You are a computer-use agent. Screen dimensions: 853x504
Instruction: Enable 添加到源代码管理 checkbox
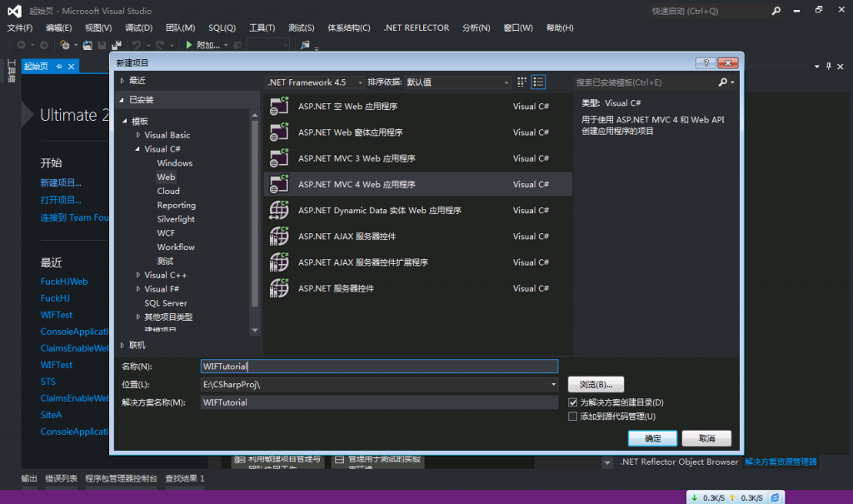[573, 417]
